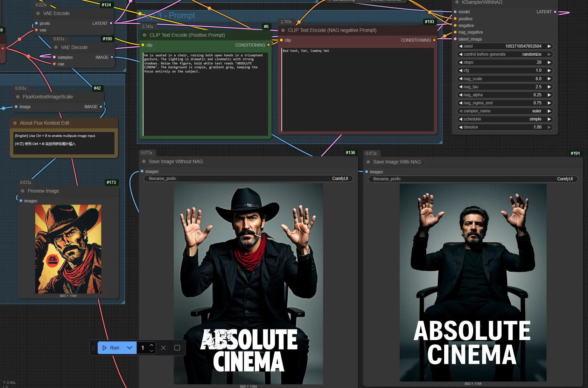
Task: Collapse the Preview Image node dot
Action: pyautogui.click(x=22, y=191)
